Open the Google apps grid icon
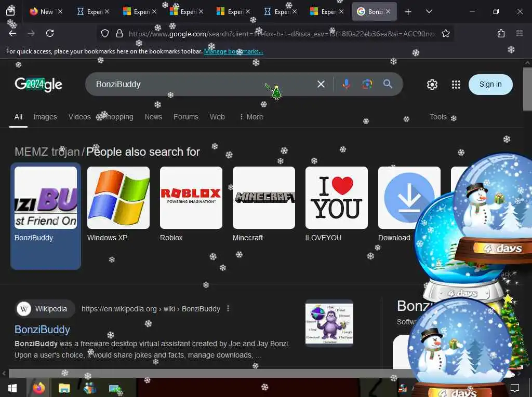The width and height of the screenshot is (532, 397). coord(456,85)
